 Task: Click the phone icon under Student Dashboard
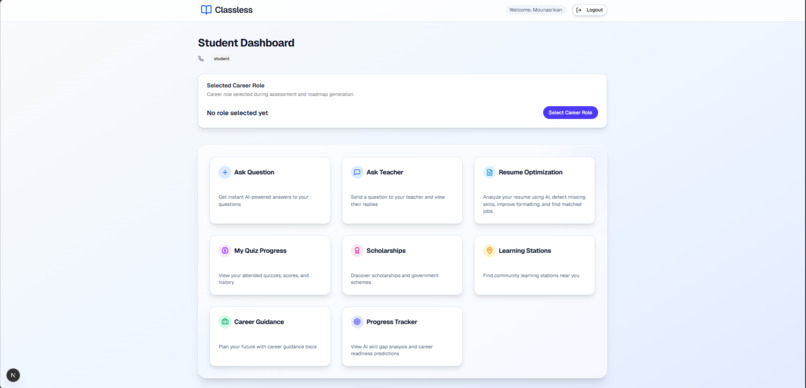[x=201, y=59]
